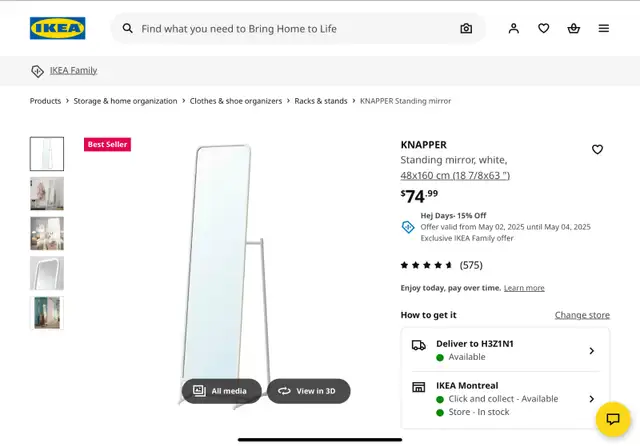Open the All media gallery

(221, 391)
